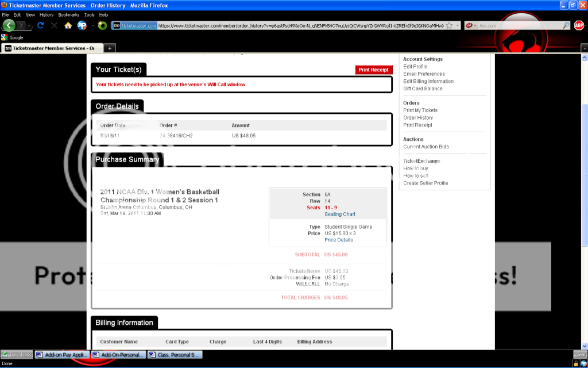The width and height of the screenshot is (588, 368).
Task: Click the search magnifier in Ask.com box
Action: [566, 25]
